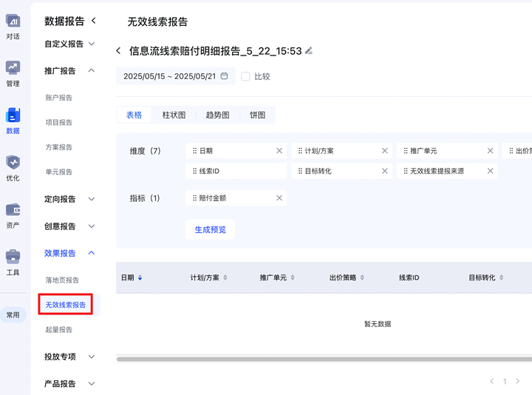This screenshot has width=532, height=395.
Task: Expand the 自定义报告 section
Action: click(92, 44)
